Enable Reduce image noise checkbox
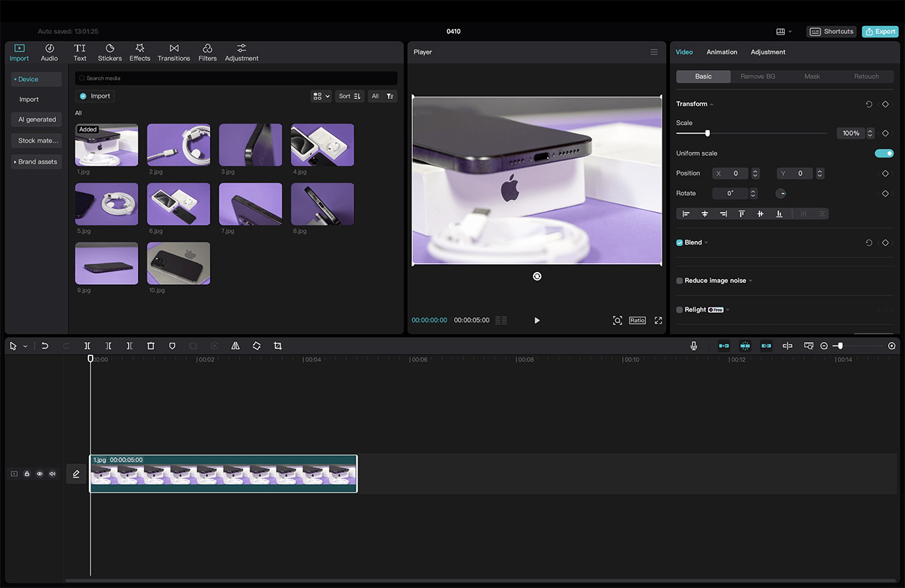This screenshot has width=905, height=588. pos(679,281)
